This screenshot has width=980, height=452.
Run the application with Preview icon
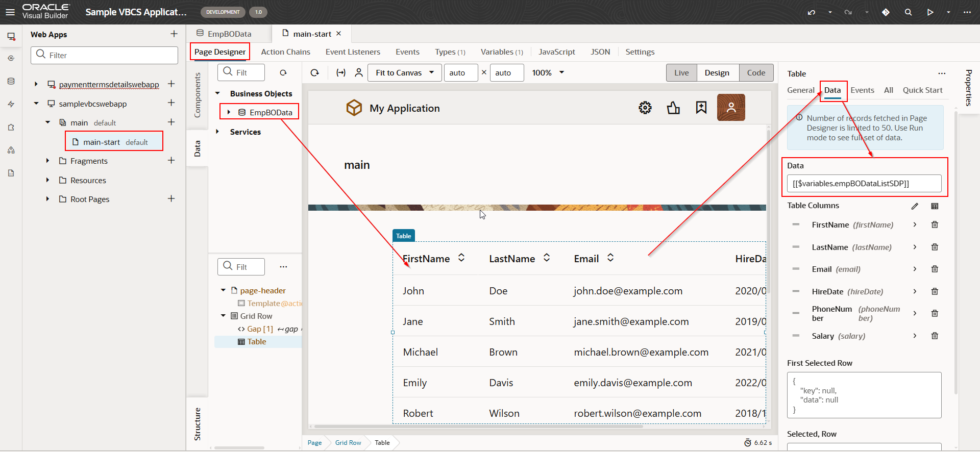930,12
